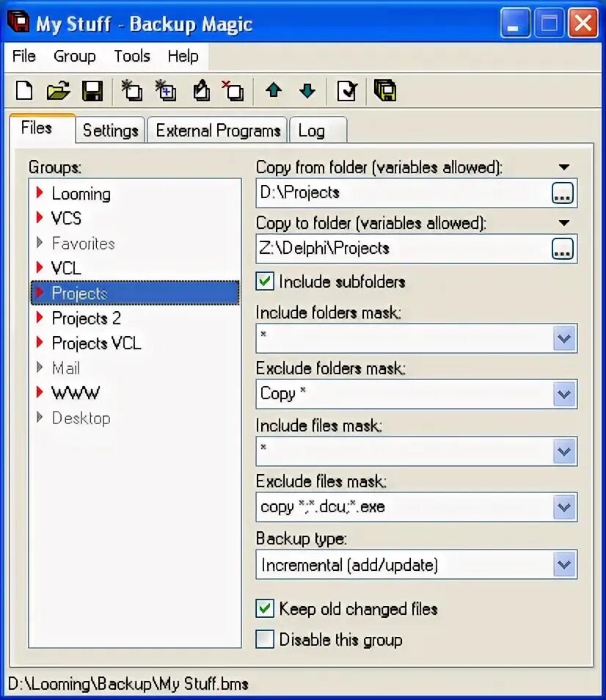The width and height of the screenshot is (606, 700).
Task: Click the duplicate group icon with plus
Action: [x=166, y=91]
